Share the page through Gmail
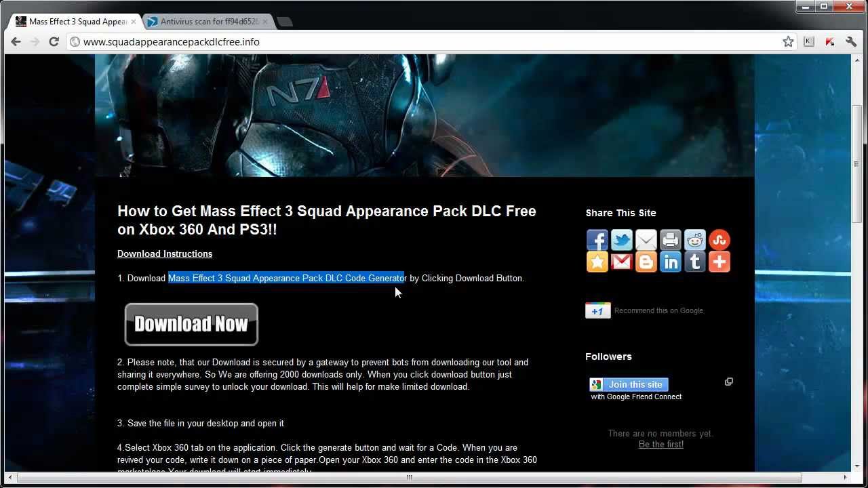The width and height of the screenshot is (868, 488). click(622, 262)
